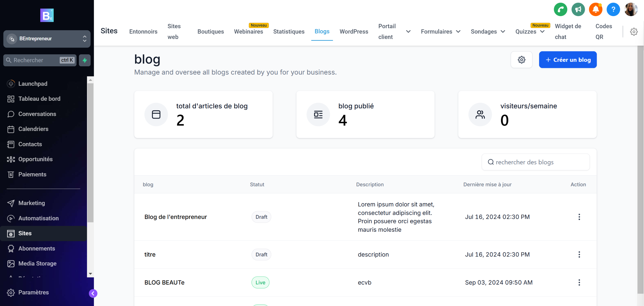Open the orange notifications bell
644x306 pixels.
595,10
